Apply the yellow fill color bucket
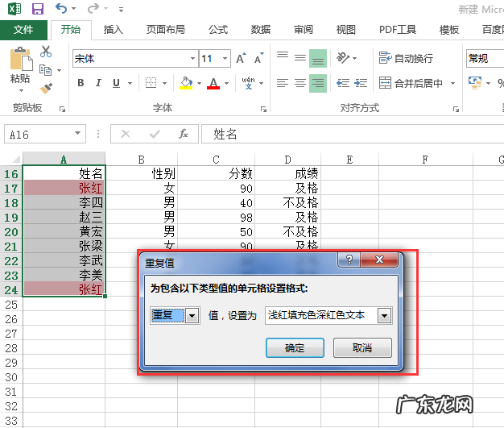Image resolution: width=504 pixels, height=428 pixels. point(186,83)
